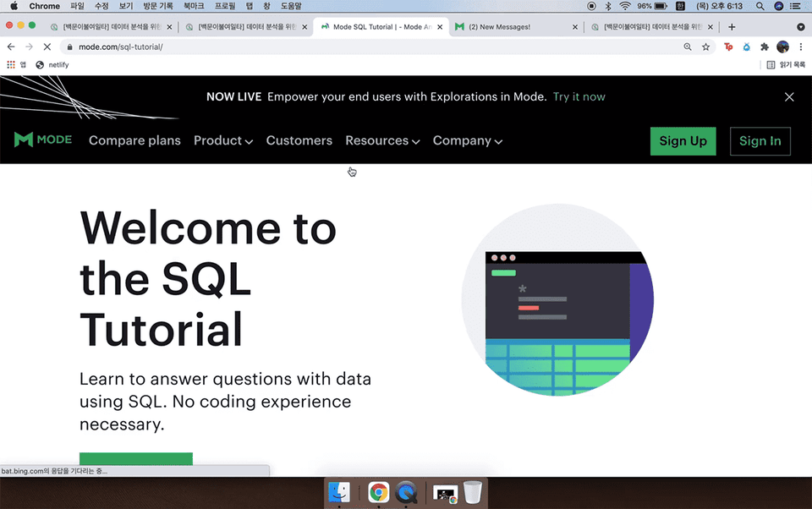Click the bat.bing.com loading status text
The width and height of the screenshot is (812, 509).
click(54, 471)
